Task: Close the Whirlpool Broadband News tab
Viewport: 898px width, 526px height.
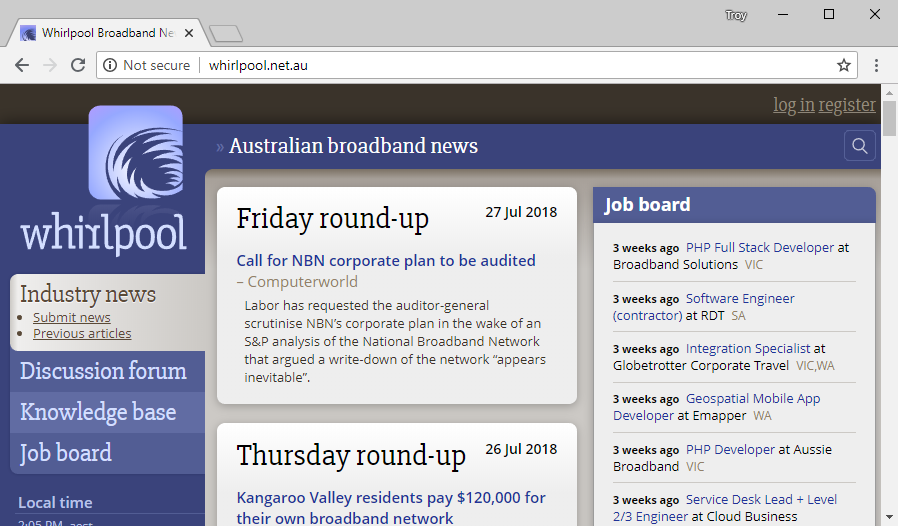Action: pyautogui.click(x=188, y=33)
